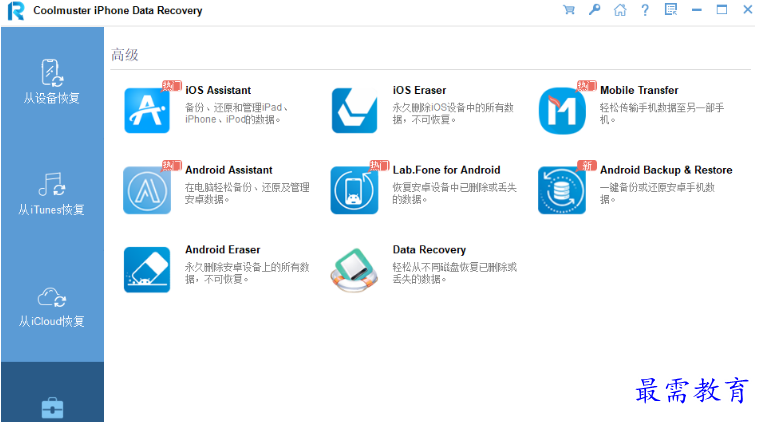Screen dimensions: 757x422
Task: Open Android Backup & Restore title
Action: pyautogui.click(x=666, y=170)
